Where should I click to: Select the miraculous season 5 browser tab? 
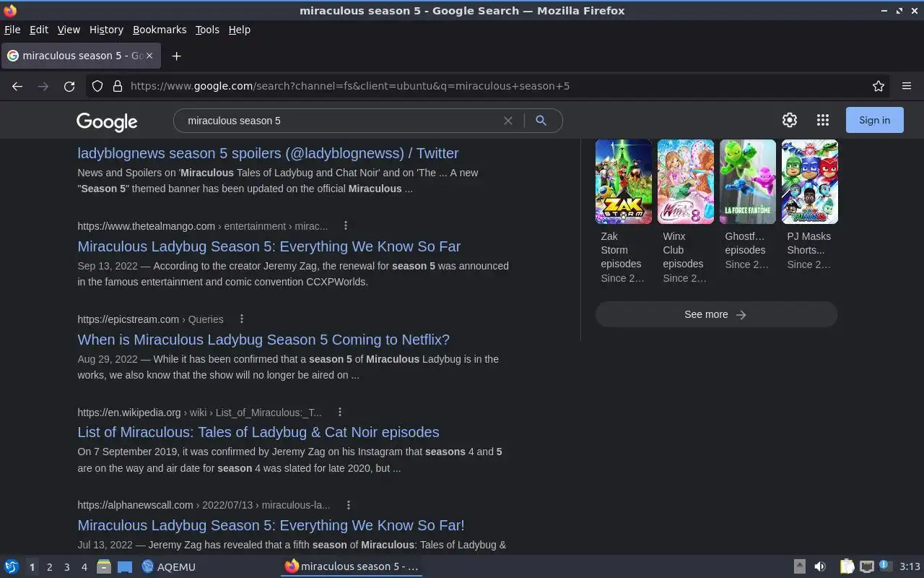(x=81, y=56)
